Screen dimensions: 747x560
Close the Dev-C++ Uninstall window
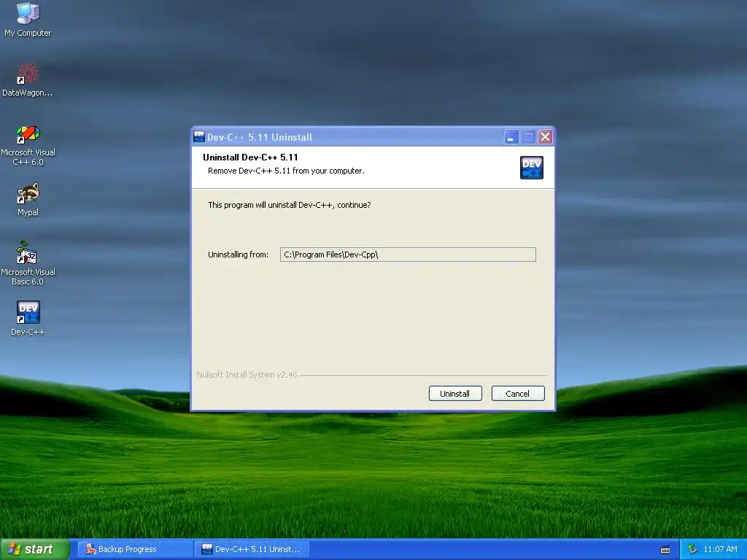(545, 137)
